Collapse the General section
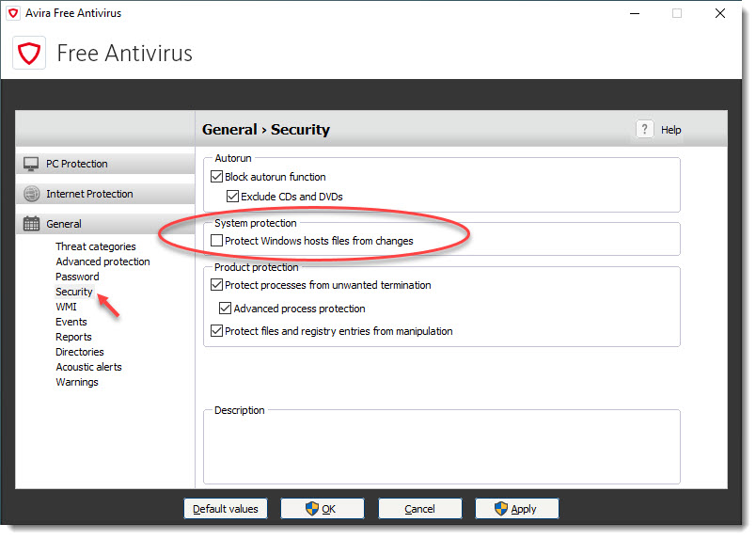The height and width of the screenshot is (539, 756). coord(105,224)
